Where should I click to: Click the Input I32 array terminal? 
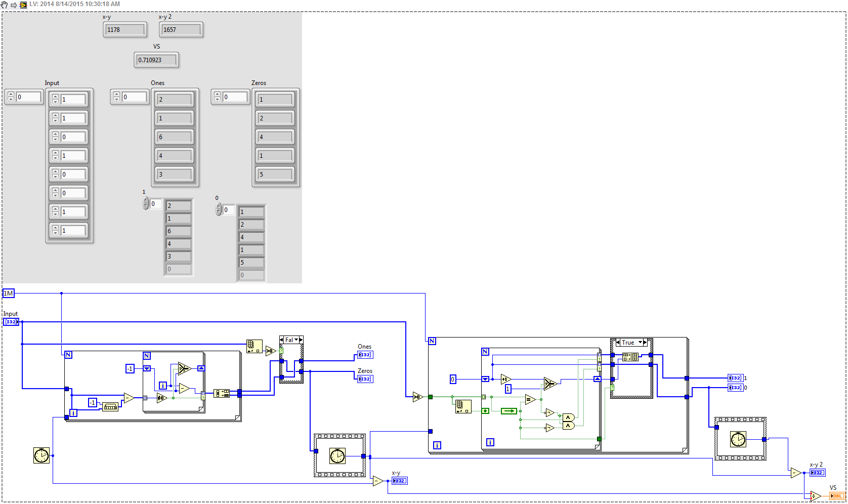tap(11, 322)
